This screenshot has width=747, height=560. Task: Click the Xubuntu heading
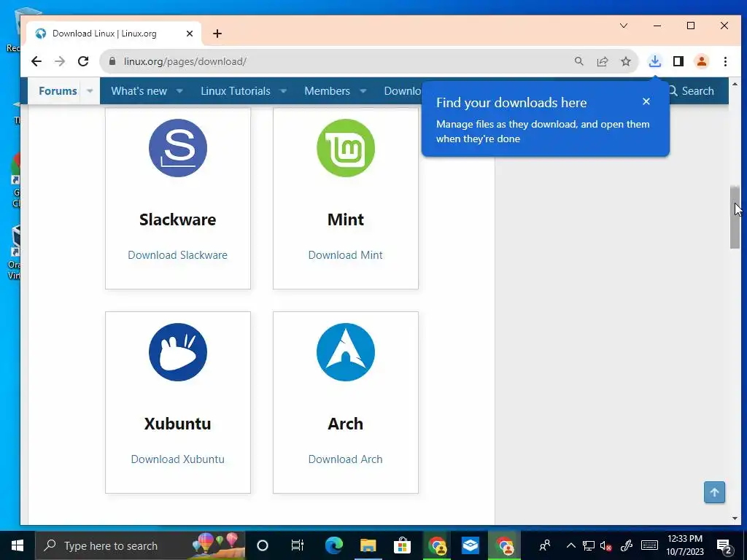pyautogui.click(x=178, y=424)
